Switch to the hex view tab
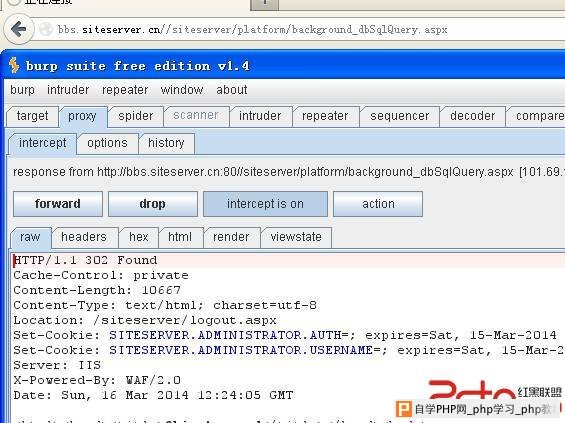Screen dimensions: 565x423 pos(139,237)
